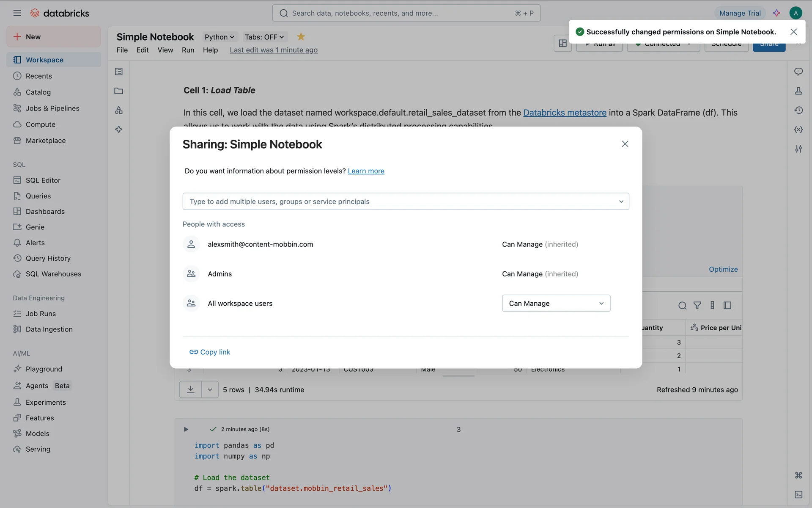Open the Run menu
812x508 pixels.
[188, 50]
